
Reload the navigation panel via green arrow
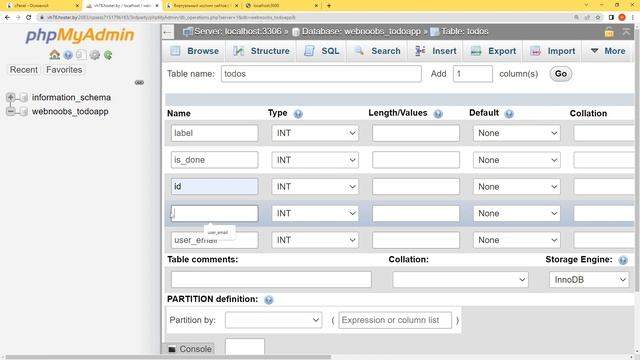[108, 55]
